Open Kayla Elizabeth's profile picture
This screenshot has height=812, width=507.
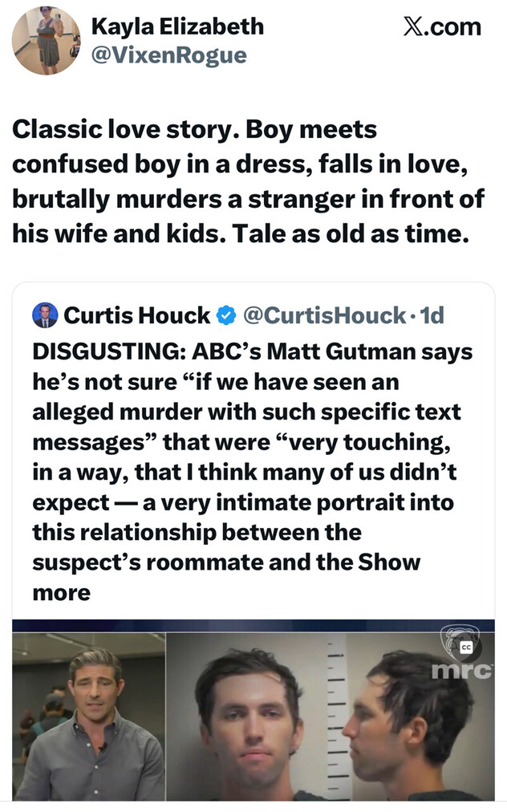(46, 40)
